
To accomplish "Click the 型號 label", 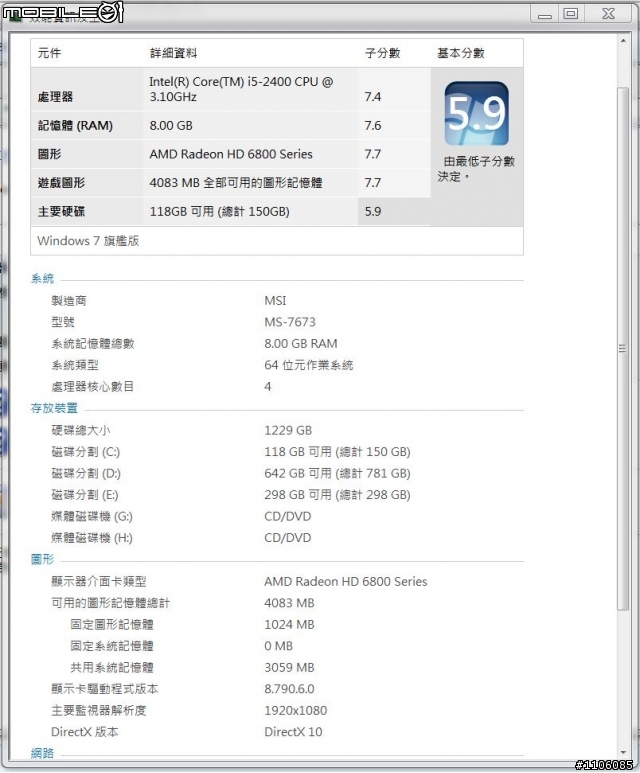I will (x=63, y=322).
